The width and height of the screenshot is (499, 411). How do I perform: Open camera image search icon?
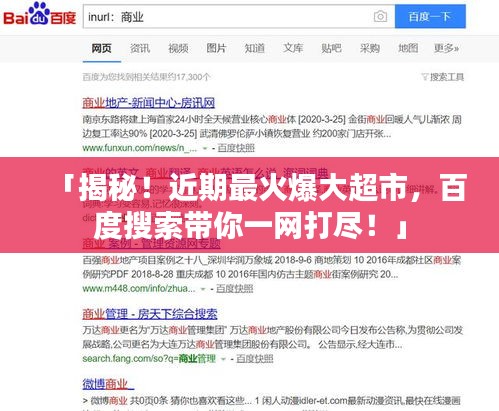[x=380, y=16]
